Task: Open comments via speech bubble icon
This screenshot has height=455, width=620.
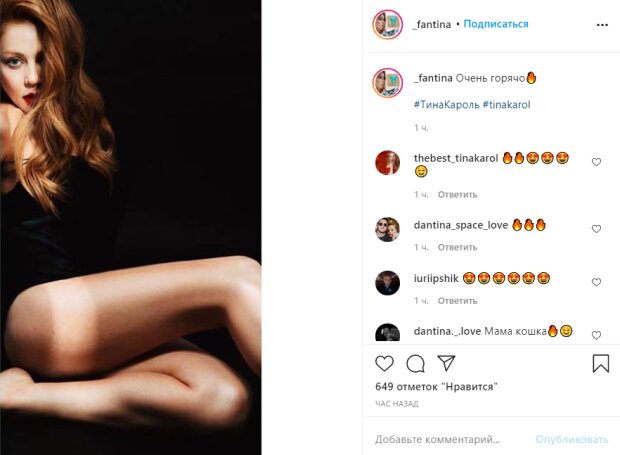Action: (415, 364)
